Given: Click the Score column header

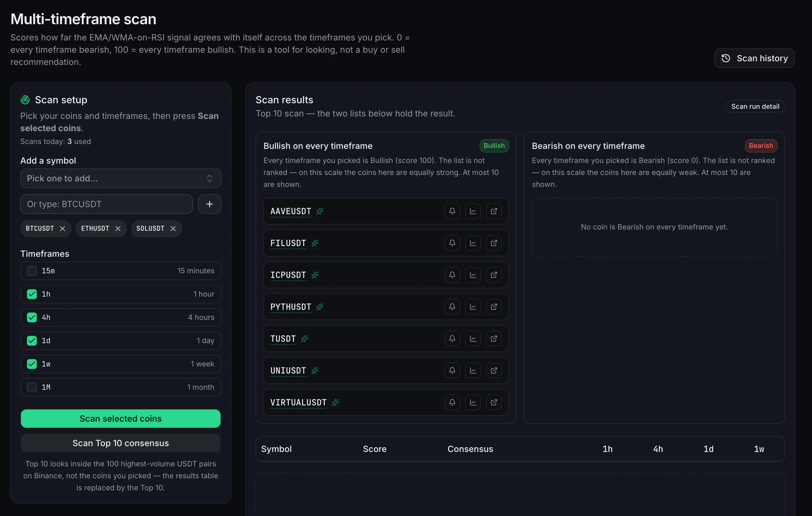Looking at the screenshot, I should [x=375, y=449].
